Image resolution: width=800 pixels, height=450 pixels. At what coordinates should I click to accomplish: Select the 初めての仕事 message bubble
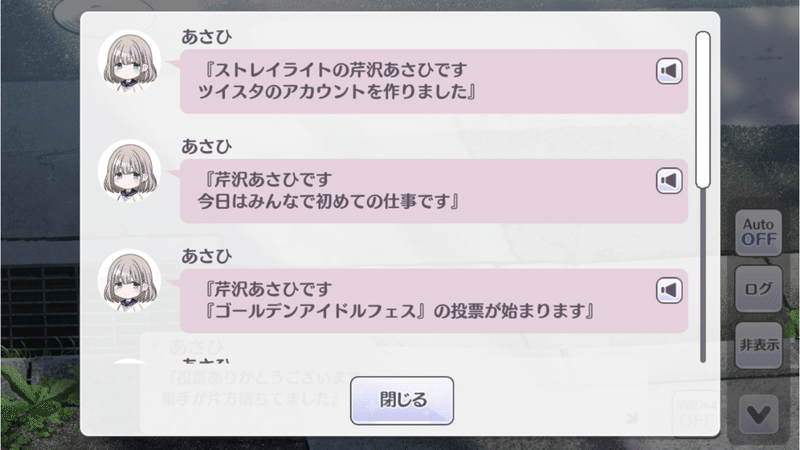click(x=434, y=191)
